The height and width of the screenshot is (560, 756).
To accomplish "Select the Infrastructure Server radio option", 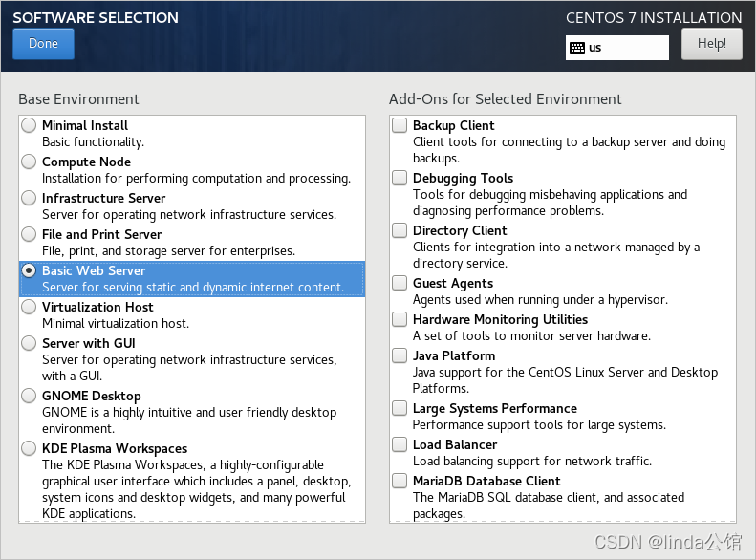I will click(29, 198).
